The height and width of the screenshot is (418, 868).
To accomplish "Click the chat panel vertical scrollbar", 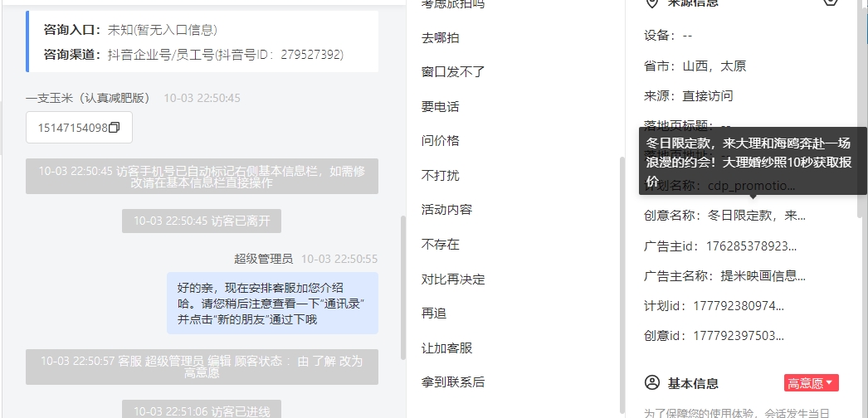I will pos(403,288).
